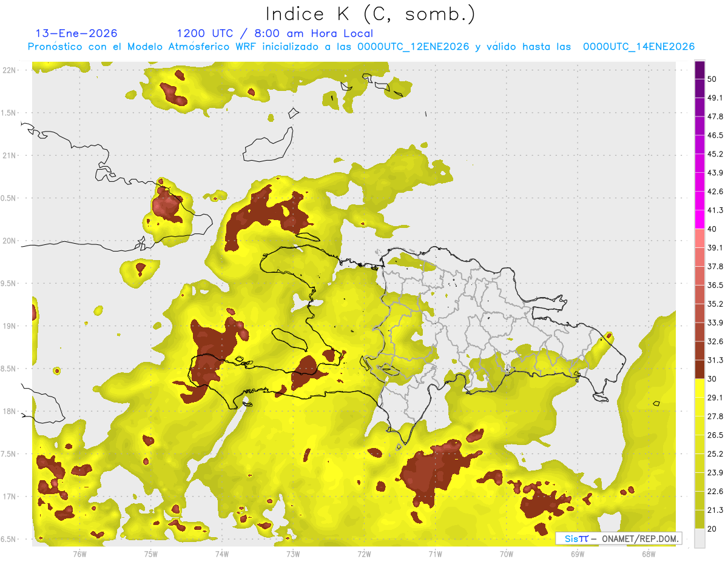Click the "23.9" colorbar label
The width and height of the screenshot is (728, 562).
[x=715, y=473]
